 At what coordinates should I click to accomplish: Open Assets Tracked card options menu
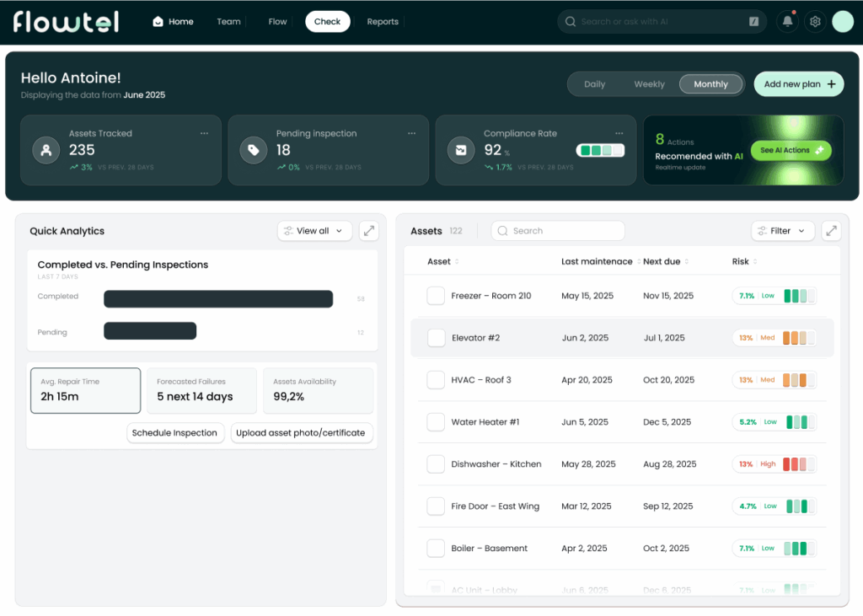point(204,133)
